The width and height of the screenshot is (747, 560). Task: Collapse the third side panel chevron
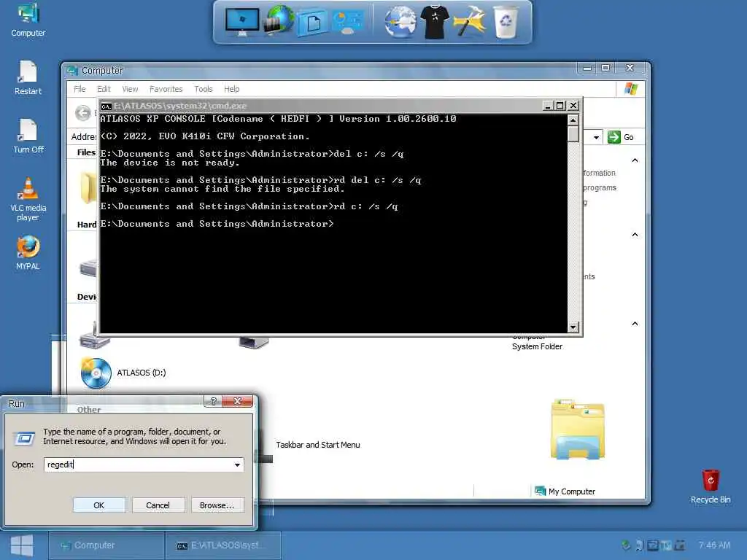click(635, 324)
